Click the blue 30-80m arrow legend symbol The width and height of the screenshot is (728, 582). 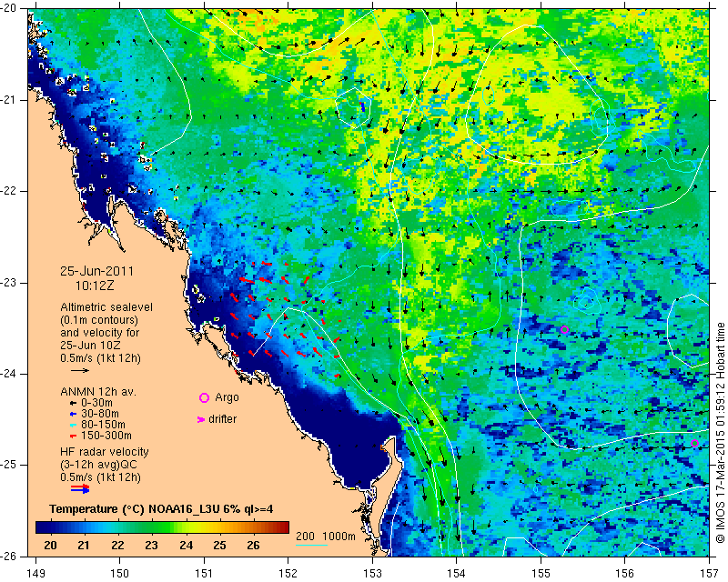(x=73, y=414)
